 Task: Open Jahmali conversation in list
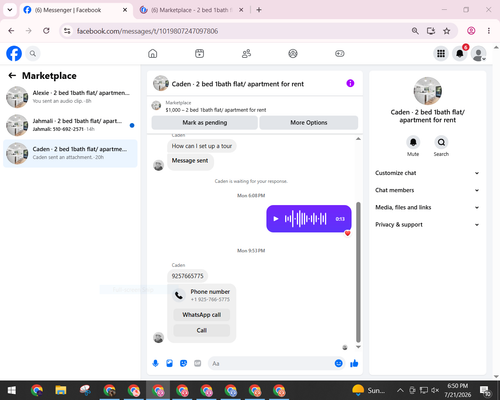click(70, 125)
